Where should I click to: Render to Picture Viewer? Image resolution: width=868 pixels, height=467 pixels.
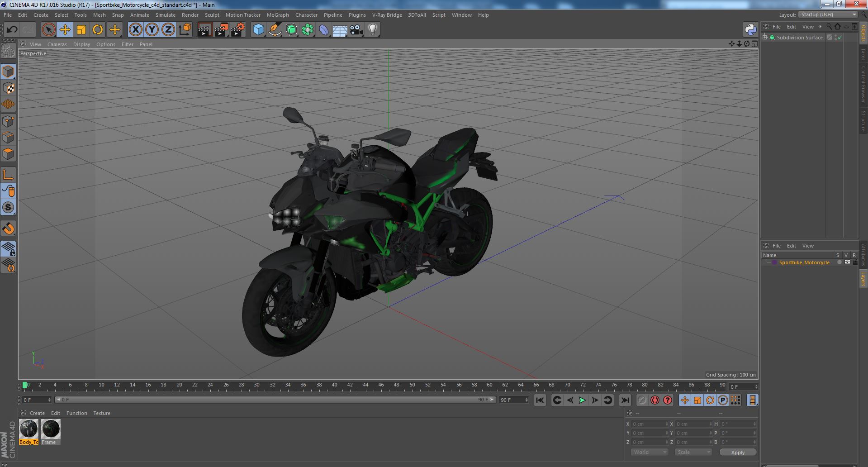tap(221, 30)
